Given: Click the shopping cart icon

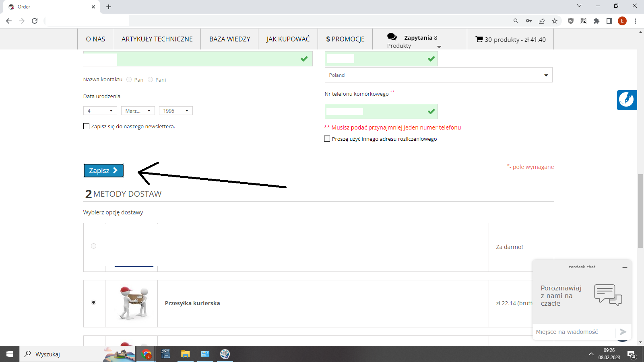Looking at the screenshot, I should click(x=479, y=39).
